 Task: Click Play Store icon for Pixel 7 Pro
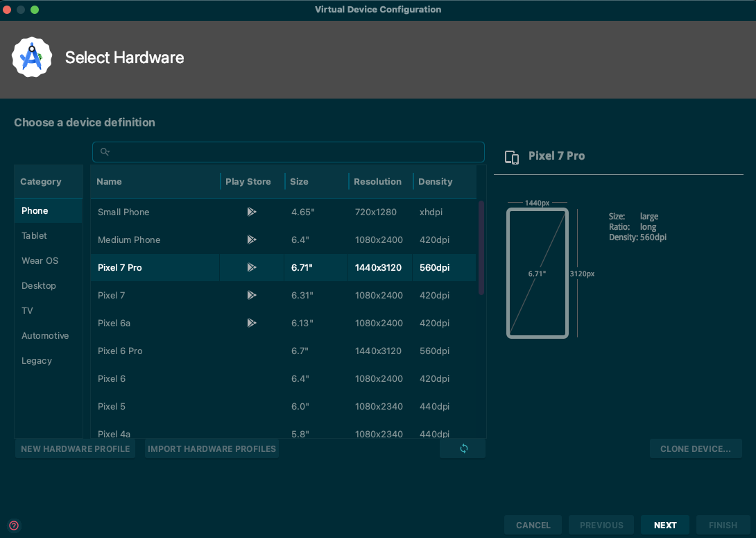pyautogui.click(x=252, y=267)
